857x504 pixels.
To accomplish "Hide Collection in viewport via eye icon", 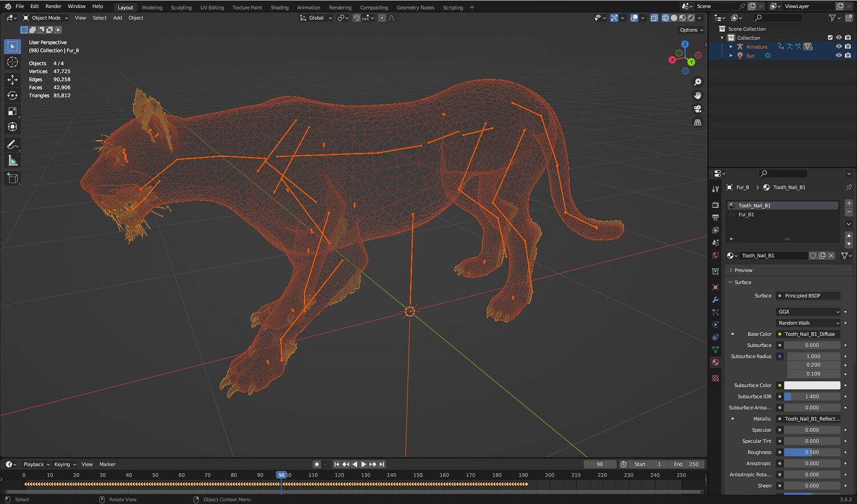I will pyautogui.click(x=839, y=38).
